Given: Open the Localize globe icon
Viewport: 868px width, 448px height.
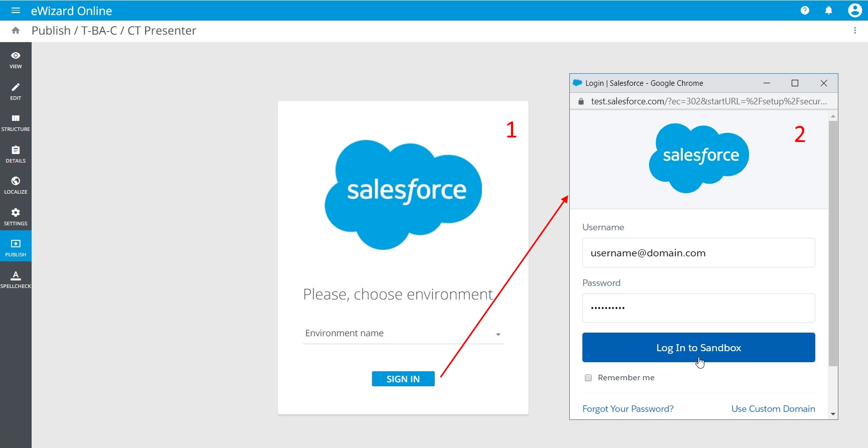Looking at the screenshot, I should click(x=16, y=185).
